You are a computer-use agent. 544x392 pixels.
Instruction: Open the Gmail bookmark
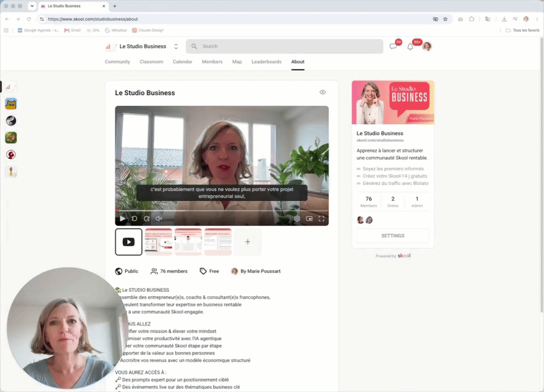(72, 30)
